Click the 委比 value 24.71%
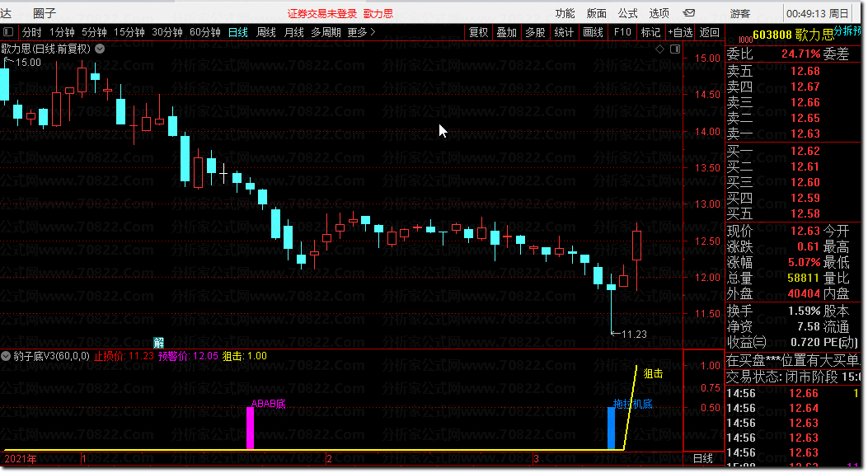Viewport: 868px width, 473px height. 800,54
